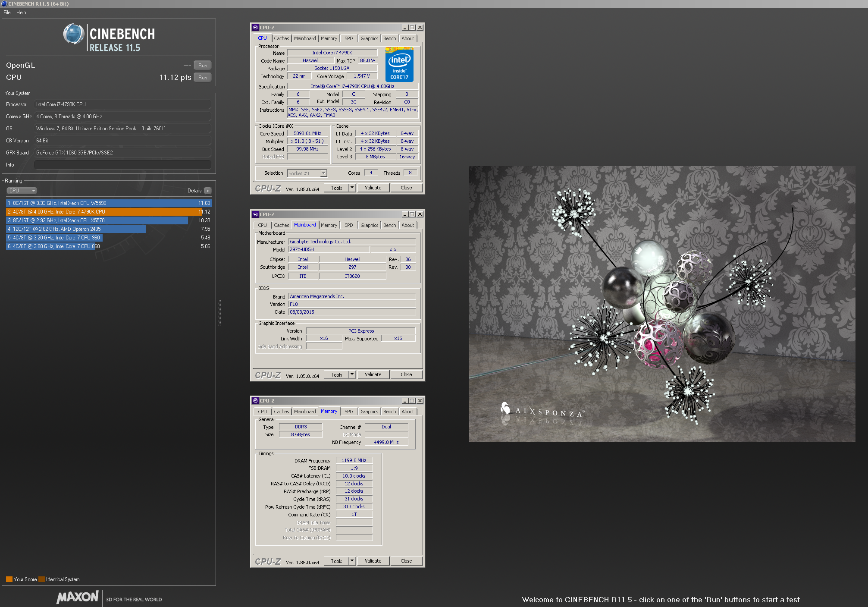Screen dimensions: 868x607
Task: Click the rendered spheres scene image
Action: pyautogui.click(x=662, y=304)
